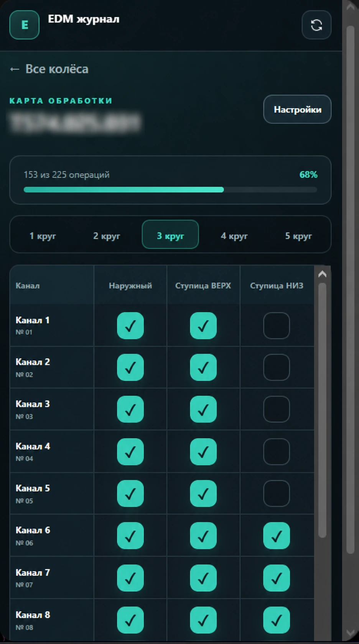The image size is (359, 644).
Task: Click the КАРТА ОБРАБОТКИ heading
Action: pyautogui.click(x=61, y=101)
